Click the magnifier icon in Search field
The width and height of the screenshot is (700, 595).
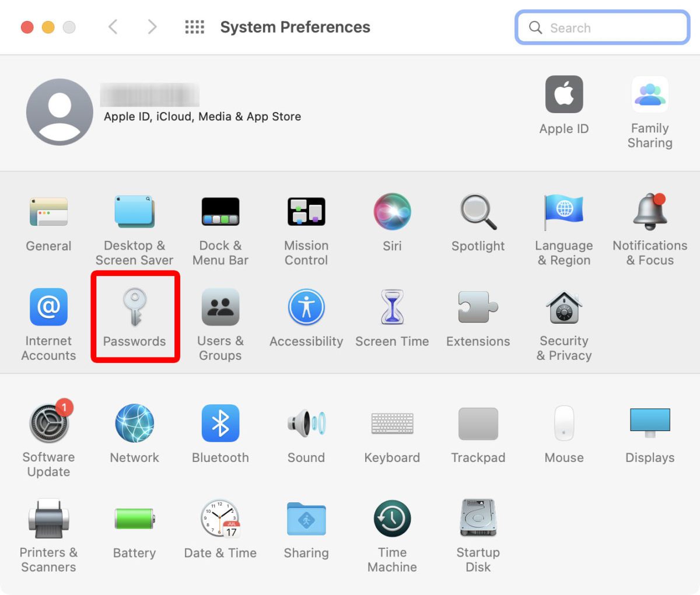point(535,27)
